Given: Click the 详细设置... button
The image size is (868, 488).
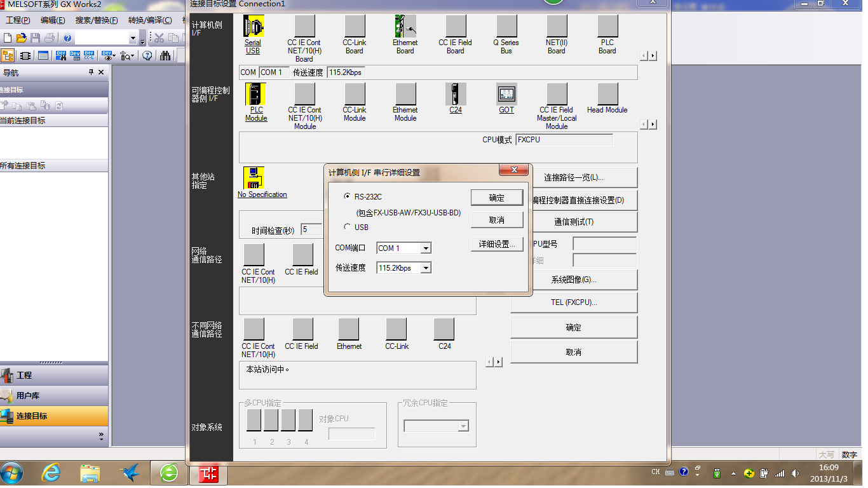Looking at the screenshot, I should click(497, 244).
